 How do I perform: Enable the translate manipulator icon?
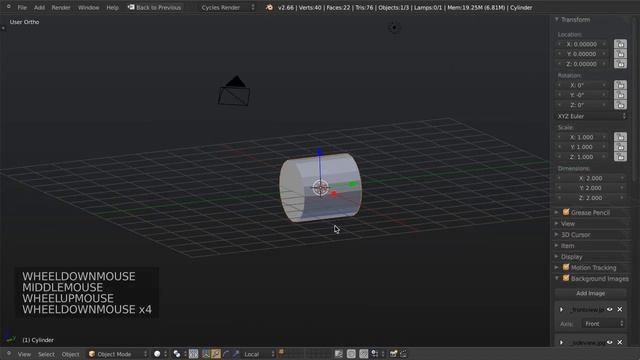(x=216, y=354)
